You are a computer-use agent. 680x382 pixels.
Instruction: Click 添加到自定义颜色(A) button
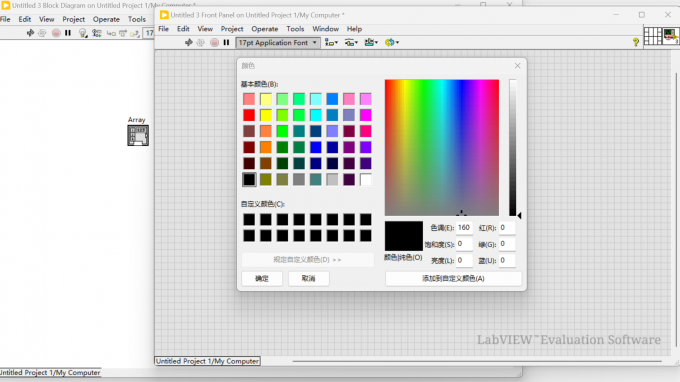(453, 278)
